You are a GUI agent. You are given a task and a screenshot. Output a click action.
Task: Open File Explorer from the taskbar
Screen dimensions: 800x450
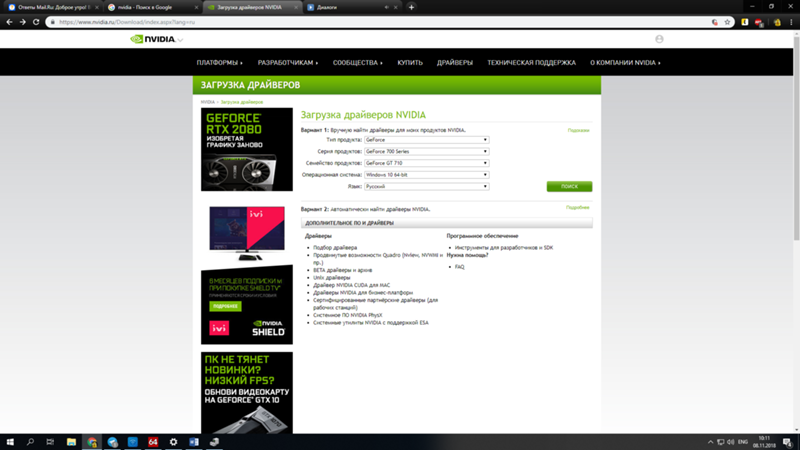coord(71,442)
